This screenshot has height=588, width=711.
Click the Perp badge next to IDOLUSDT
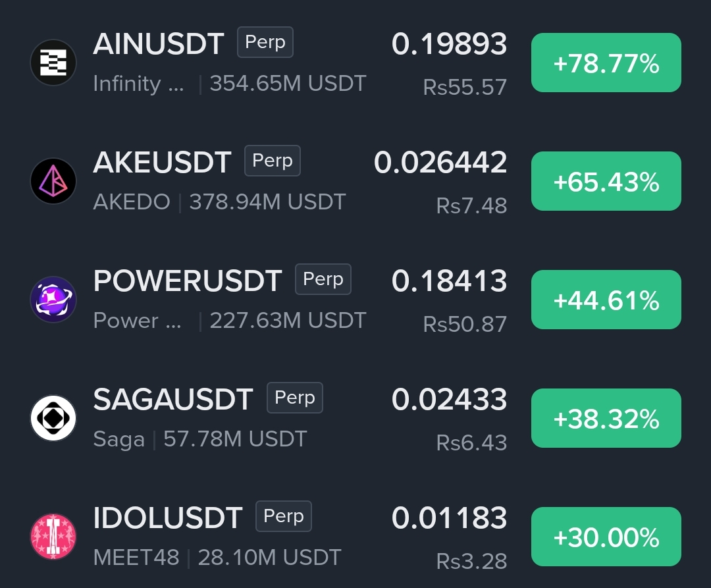click(284, 516)
